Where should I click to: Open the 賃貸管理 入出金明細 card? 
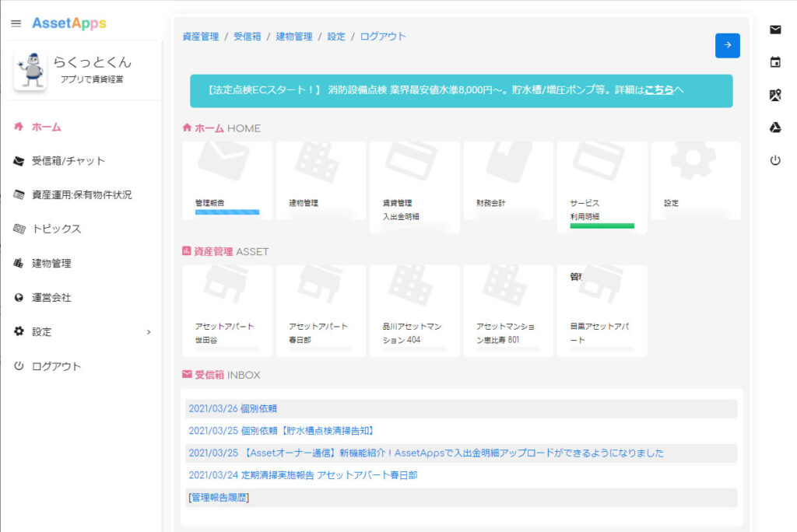pyautogui.click(x=415, y=187)
